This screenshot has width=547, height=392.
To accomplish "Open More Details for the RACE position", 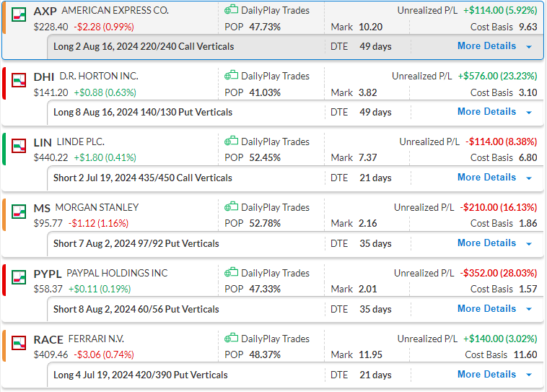I will pos(486,374).
